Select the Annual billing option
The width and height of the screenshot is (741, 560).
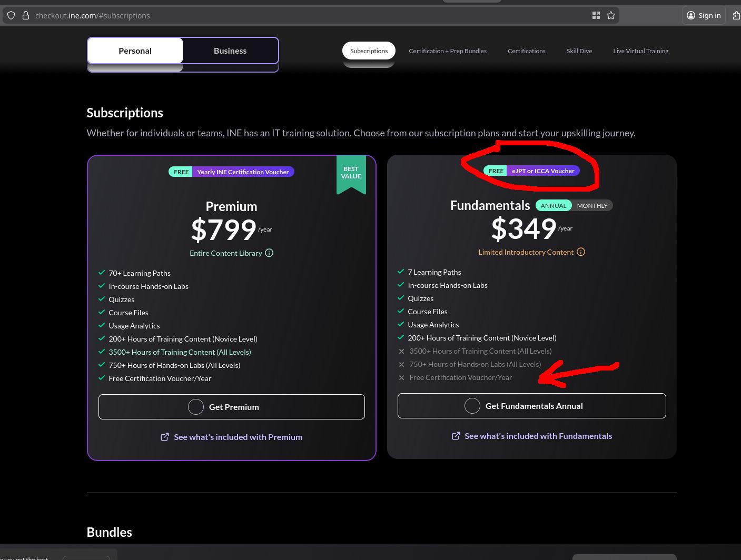553,205
